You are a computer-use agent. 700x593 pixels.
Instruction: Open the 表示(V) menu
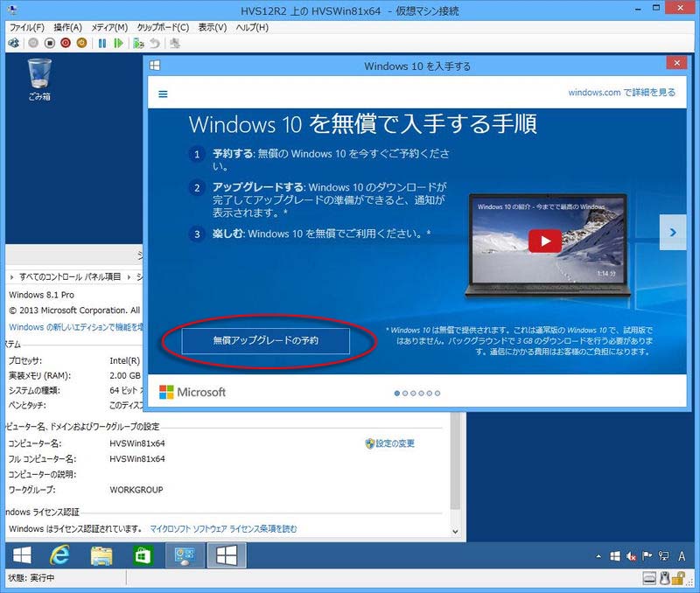click(x=213, y=28)
